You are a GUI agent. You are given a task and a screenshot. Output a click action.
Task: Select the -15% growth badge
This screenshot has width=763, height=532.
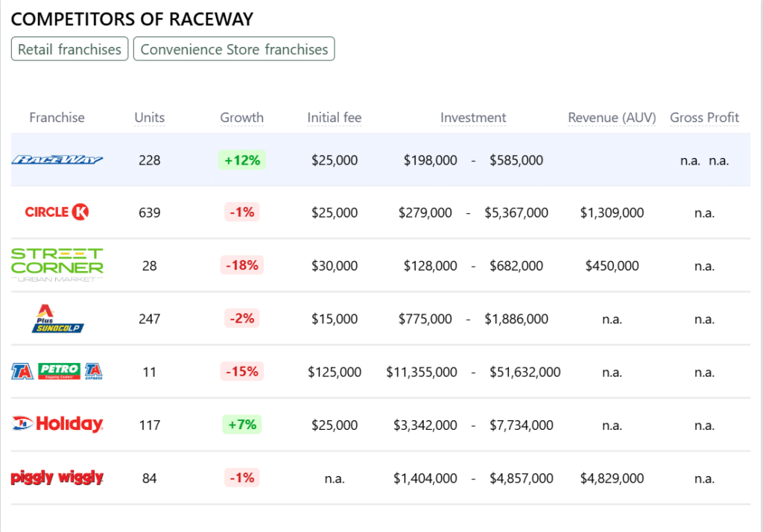[242, 371]
